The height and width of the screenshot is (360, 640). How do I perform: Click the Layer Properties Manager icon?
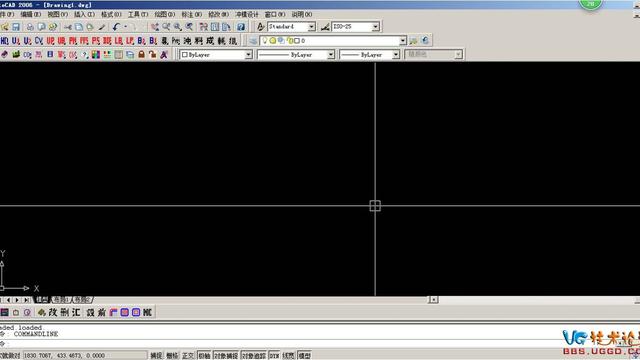pos(253,41)
